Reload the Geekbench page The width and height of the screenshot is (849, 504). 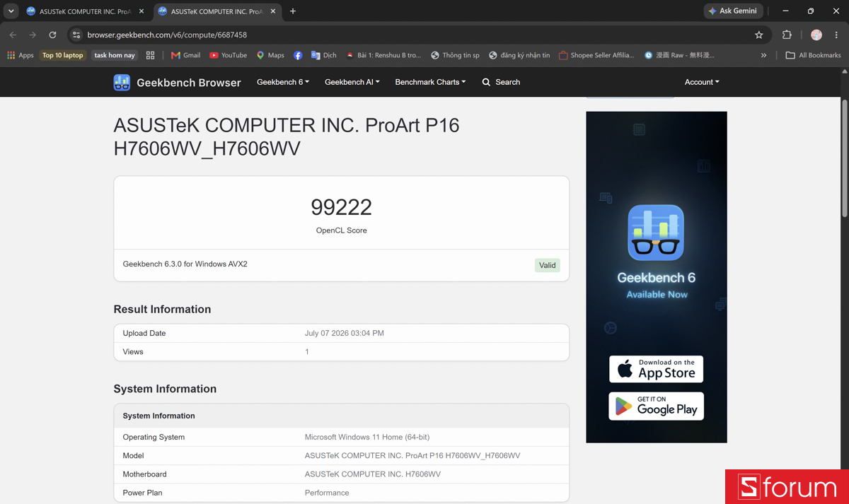click(52, 35)
